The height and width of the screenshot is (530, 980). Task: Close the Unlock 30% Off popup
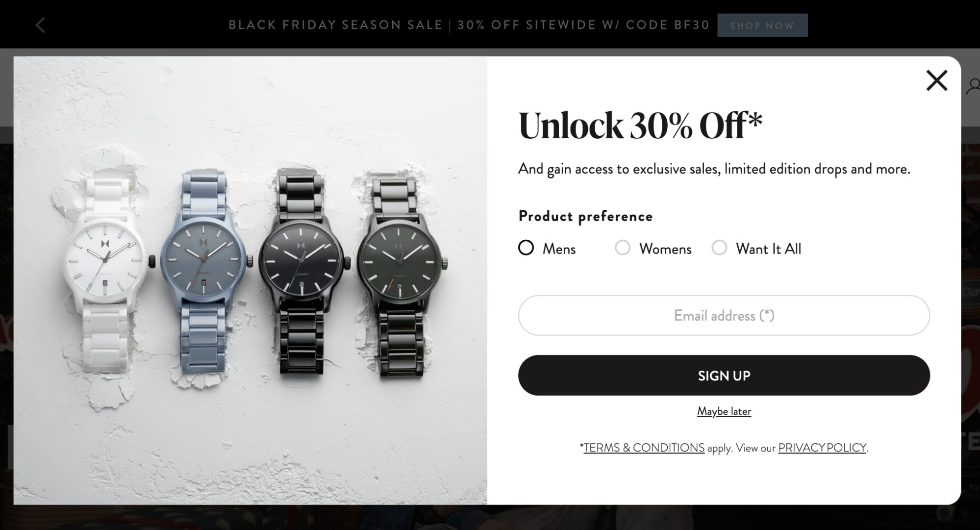pos(937,81)
